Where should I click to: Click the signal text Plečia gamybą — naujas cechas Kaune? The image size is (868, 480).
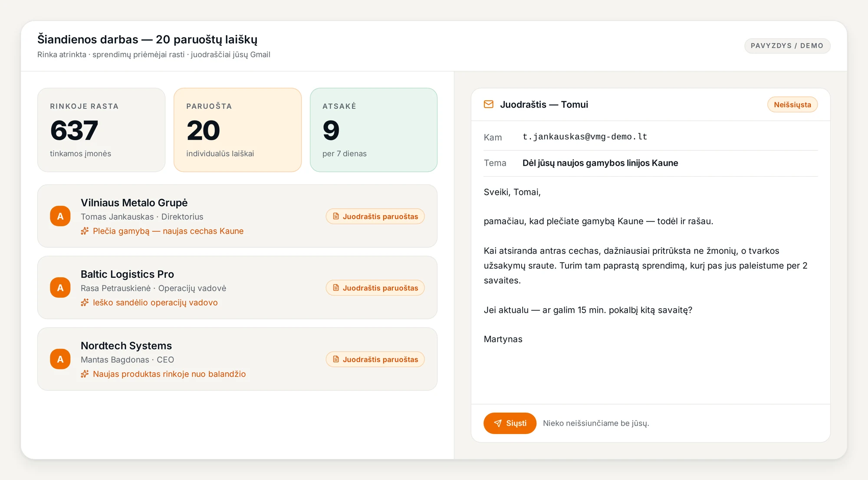coord(168,231)
